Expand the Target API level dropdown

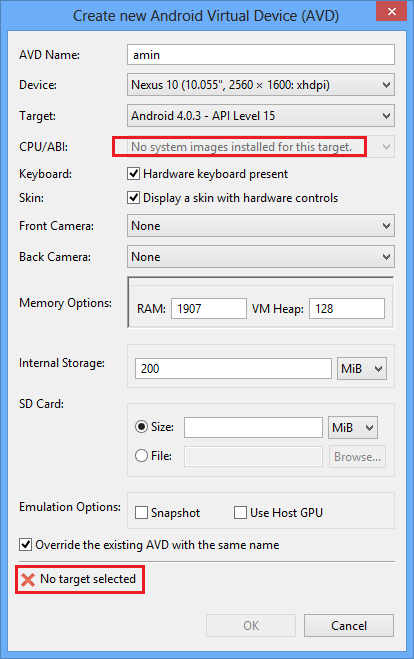261,116
